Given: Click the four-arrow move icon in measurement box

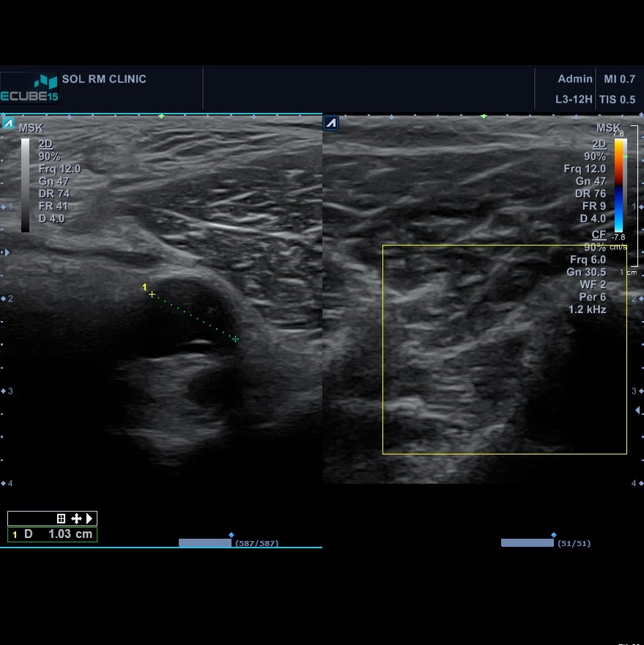Looking at the screenshot, I should pyautogui.click(x=76, y=518).
